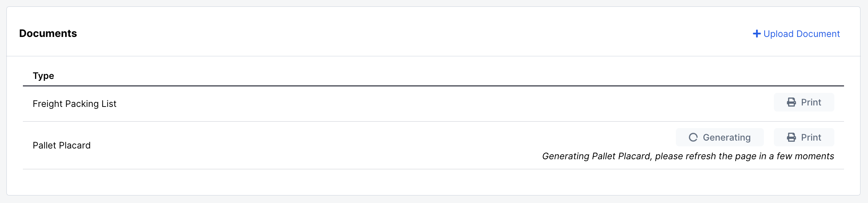This screenshot has height=203, width=868.
Task: Select the Freight Packing List row label
Action: (x=74, y=104)
